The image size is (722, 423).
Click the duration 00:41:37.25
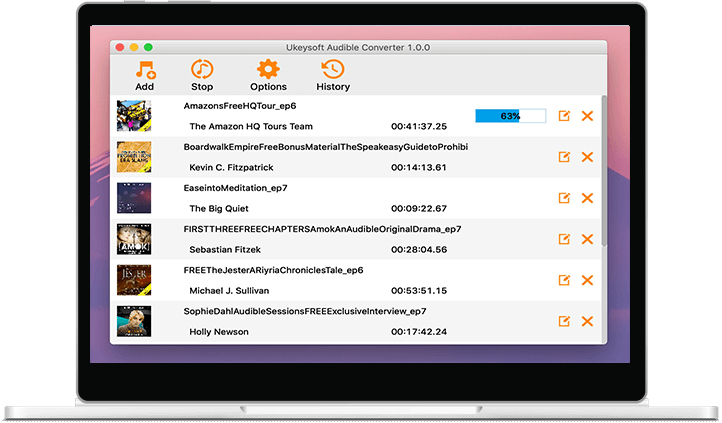(419, 126)
